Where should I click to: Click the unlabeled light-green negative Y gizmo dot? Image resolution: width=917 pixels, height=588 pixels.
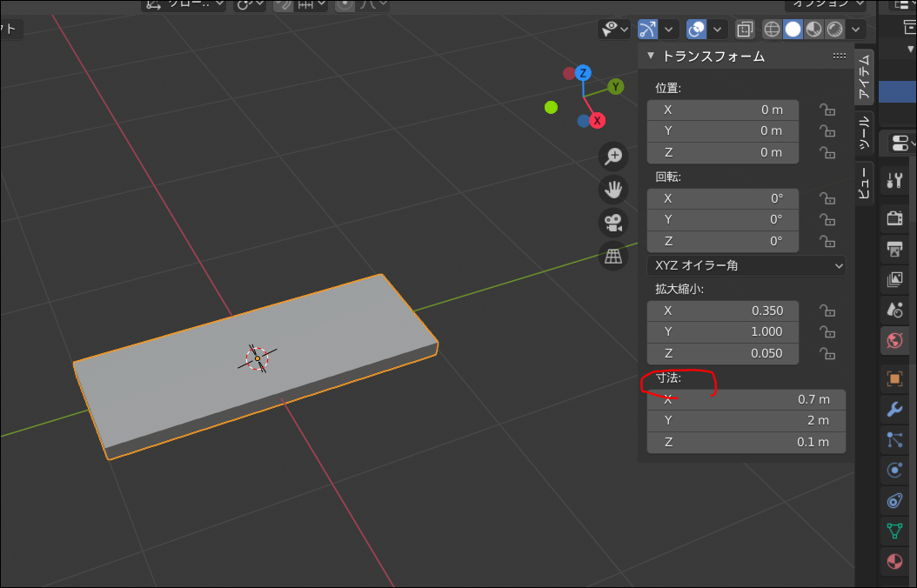pos(551,108)
